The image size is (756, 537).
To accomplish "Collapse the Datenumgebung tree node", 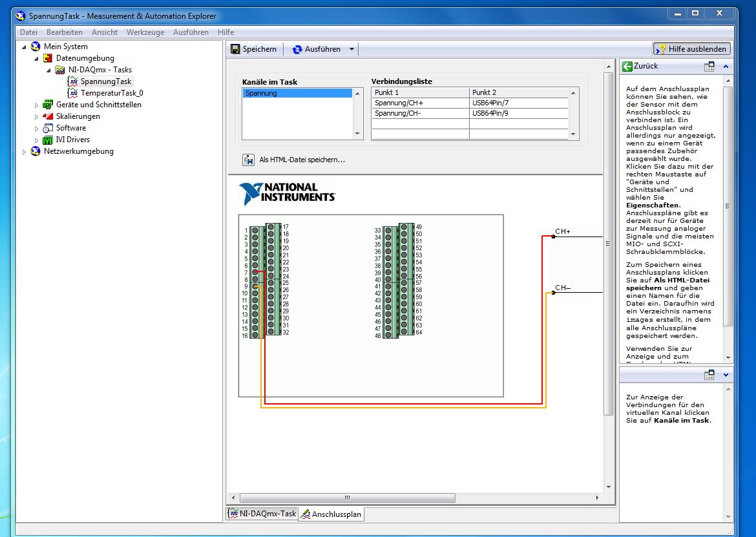I will [37, 58].
